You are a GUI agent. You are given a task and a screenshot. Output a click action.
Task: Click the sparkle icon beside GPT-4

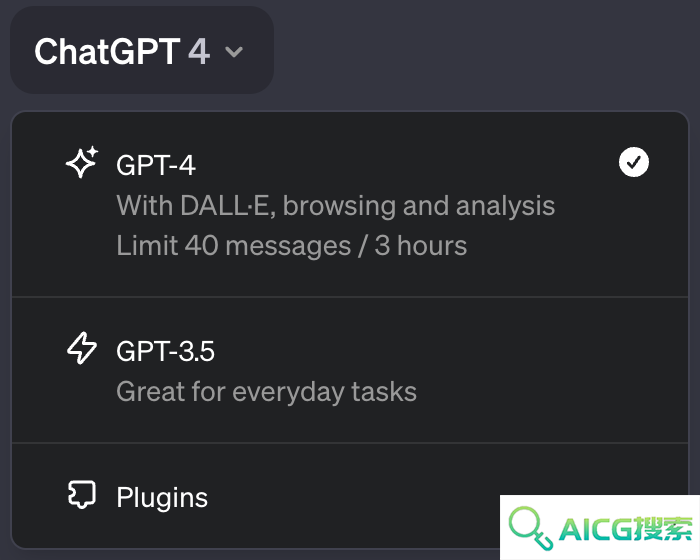click(82, 163)
